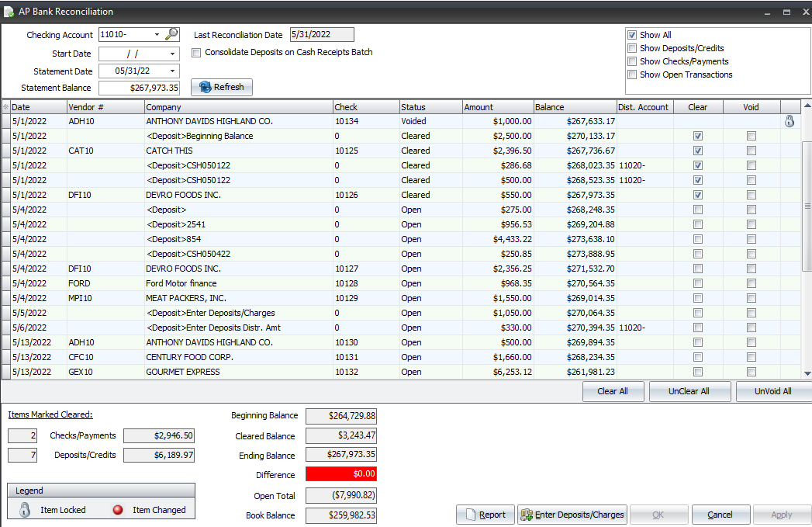
Task: Click the grid scrollbar down arrow
Action: point(807,373)
